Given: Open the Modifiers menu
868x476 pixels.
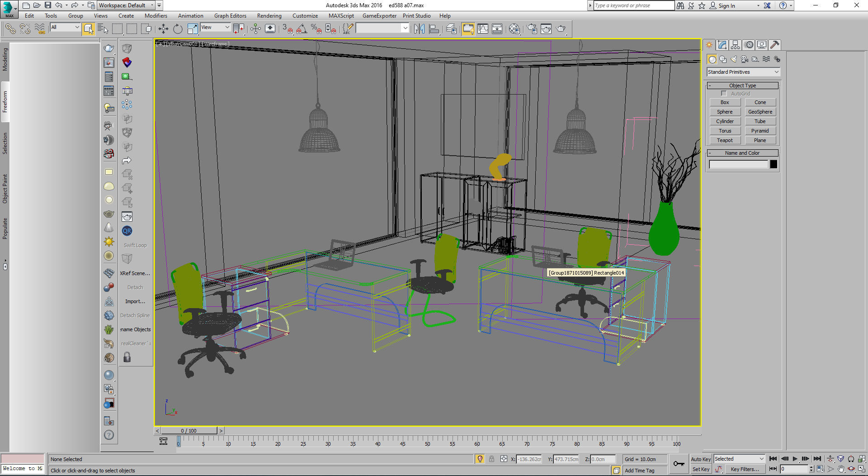Looking at the screenshot, I should pos(156,16).
